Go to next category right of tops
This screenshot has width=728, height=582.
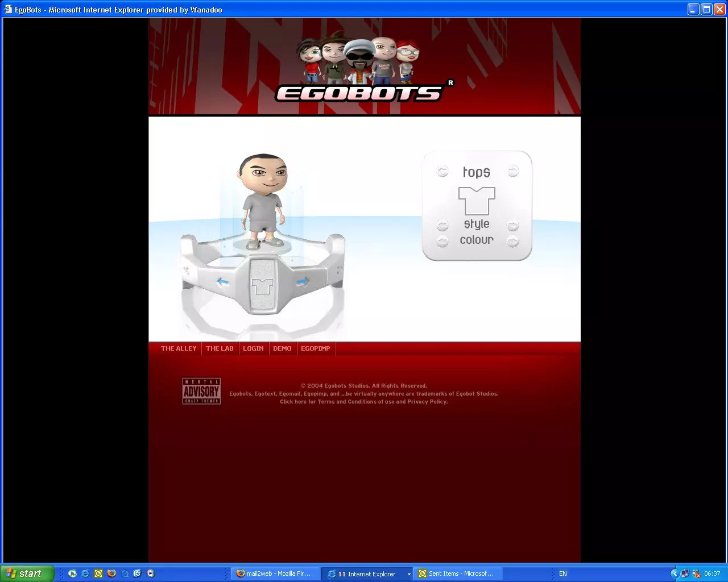pos(513,171)
